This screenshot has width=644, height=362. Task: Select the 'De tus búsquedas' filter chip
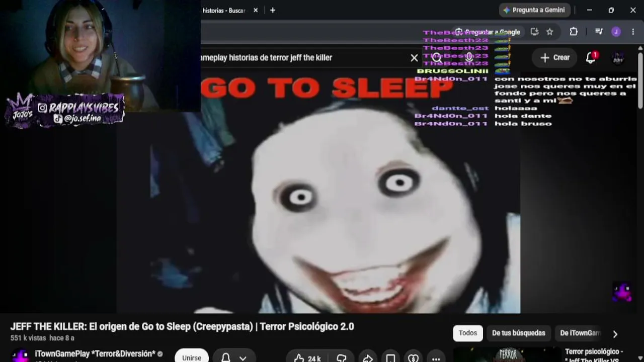519,333
